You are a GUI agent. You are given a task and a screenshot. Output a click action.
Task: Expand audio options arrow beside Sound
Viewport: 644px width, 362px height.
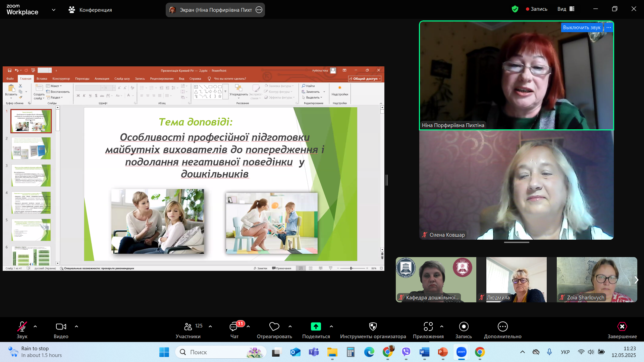point(35,326)
